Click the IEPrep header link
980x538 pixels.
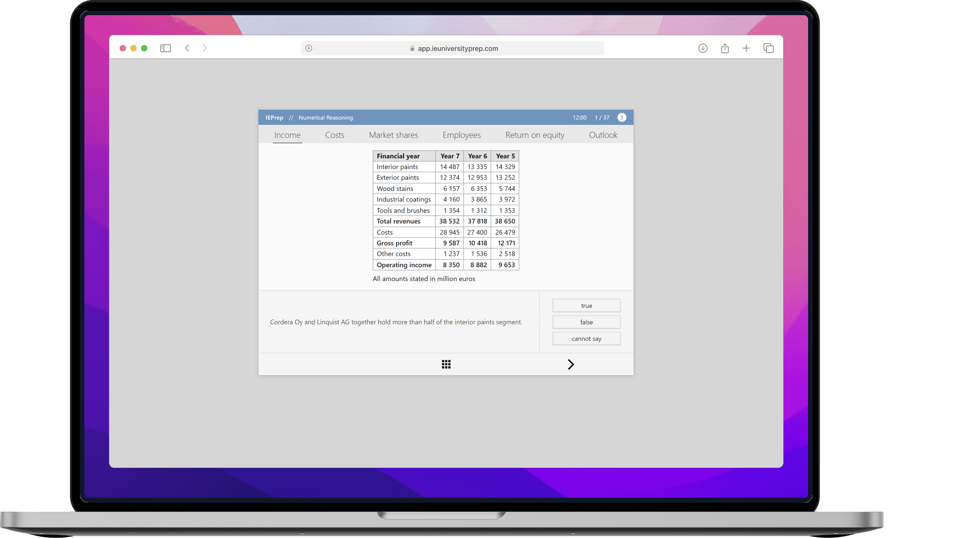tap(274, 118)
